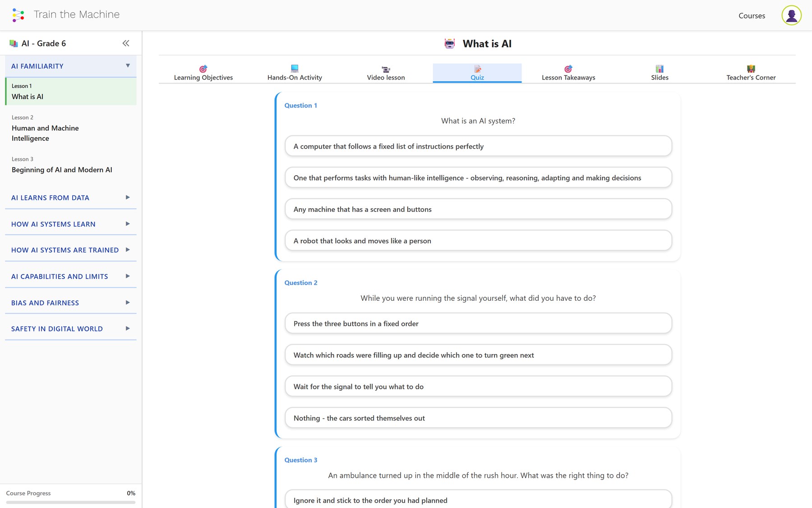
Task: Choose 'Nothing - the cars sorted themselves out'
Action: [478, 418]
